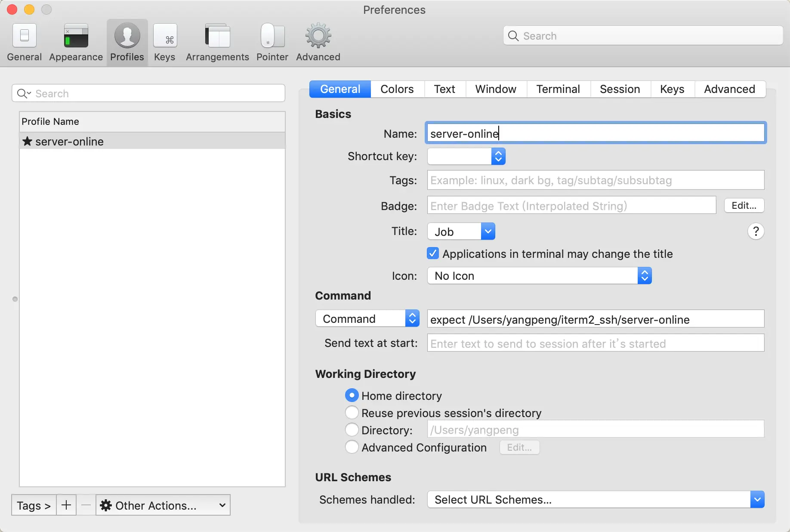Select the Directory radio button

352,430
